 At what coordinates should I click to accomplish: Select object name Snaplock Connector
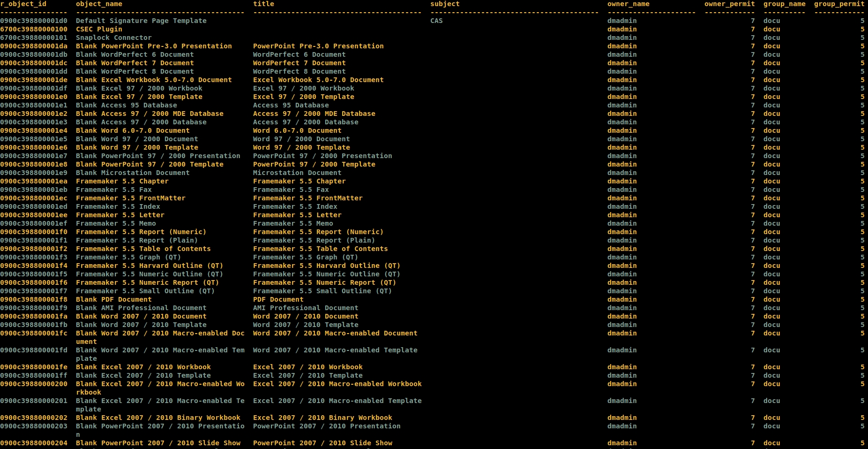tap(114, 38)
